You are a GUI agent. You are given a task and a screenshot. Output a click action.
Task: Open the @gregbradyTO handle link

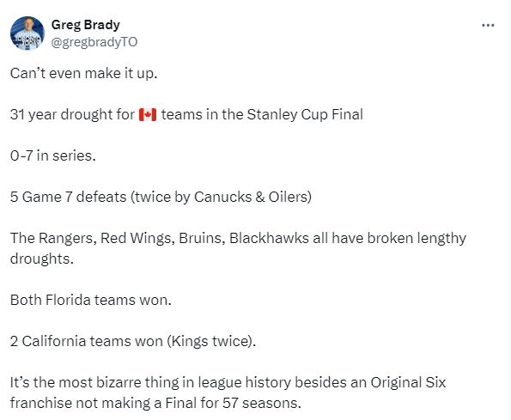pos(94,42)
